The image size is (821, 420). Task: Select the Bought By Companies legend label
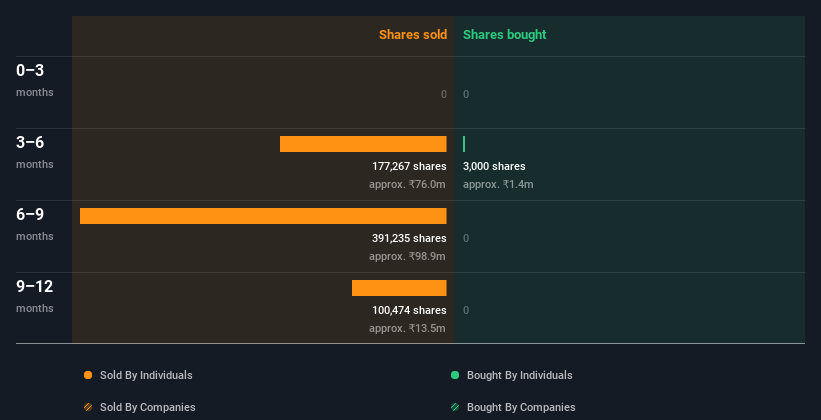click(x=521, y=407)
